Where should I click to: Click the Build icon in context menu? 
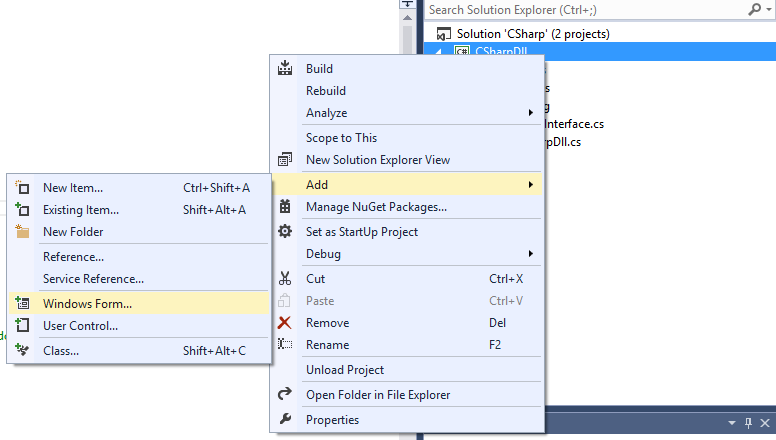tap(285, 69)
